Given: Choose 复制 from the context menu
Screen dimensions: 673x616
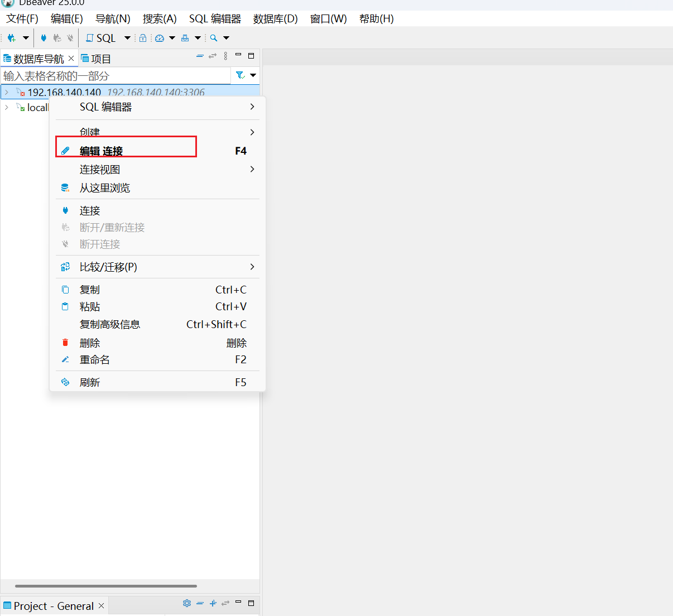Looking at the screenshot, I should click(x=157, y=290).
